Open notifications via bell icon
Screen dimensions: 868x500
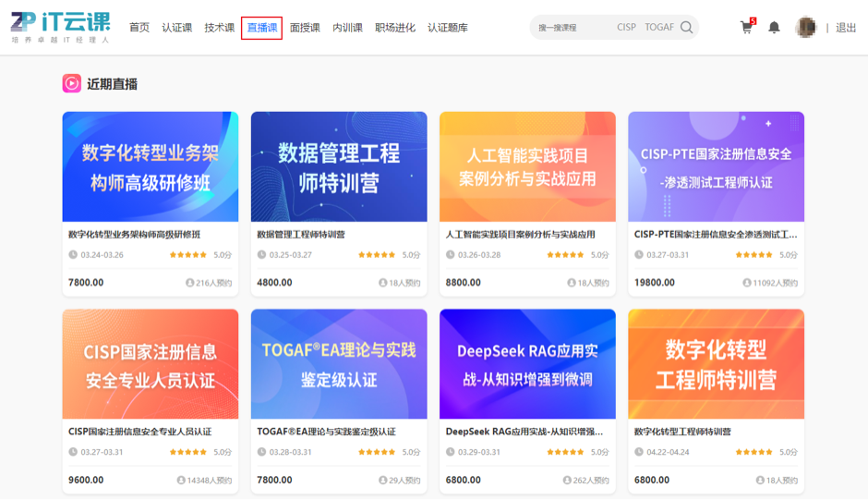coord(774,28)
